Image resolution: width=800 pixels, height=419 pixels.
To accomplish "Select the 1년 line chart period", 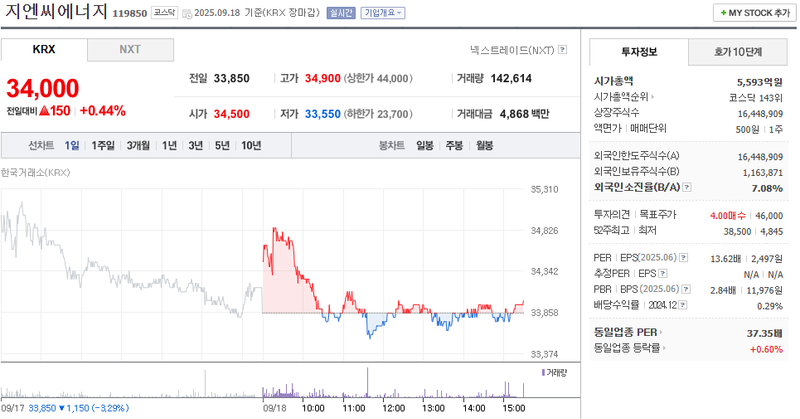I will [169, 145].
